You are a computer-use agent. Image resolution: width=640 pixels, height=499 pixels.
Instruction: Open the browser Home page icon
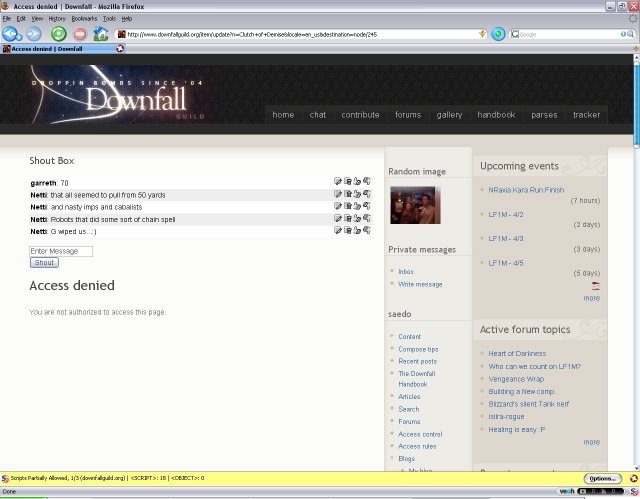[x=100, y=34]
